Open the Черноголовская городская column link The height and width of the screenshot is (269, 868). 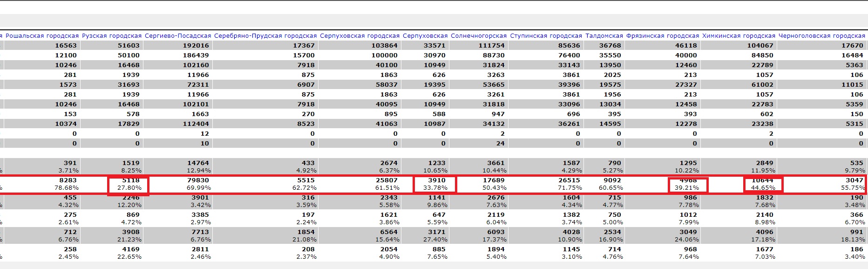(x=822, y=35)
